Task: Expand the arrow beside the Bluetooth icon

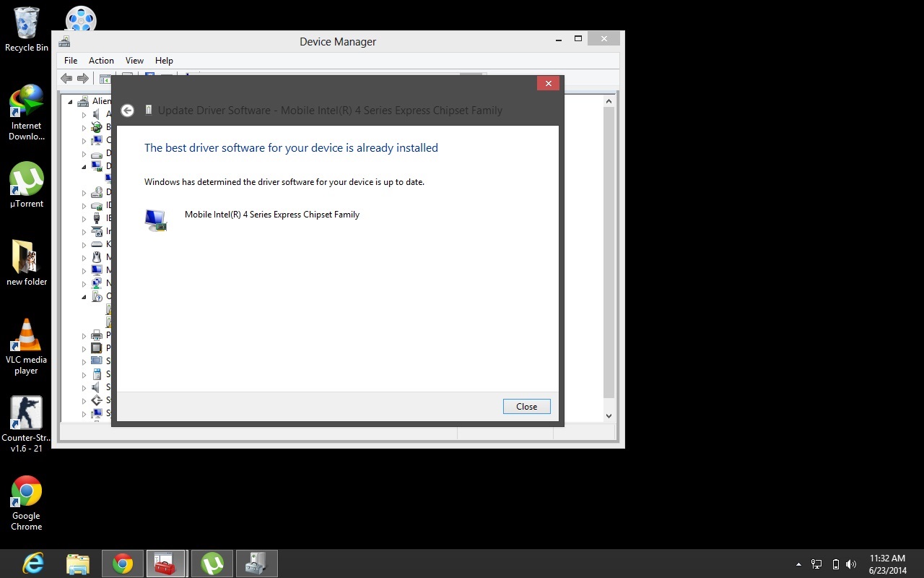Action: tap(84, 127)
